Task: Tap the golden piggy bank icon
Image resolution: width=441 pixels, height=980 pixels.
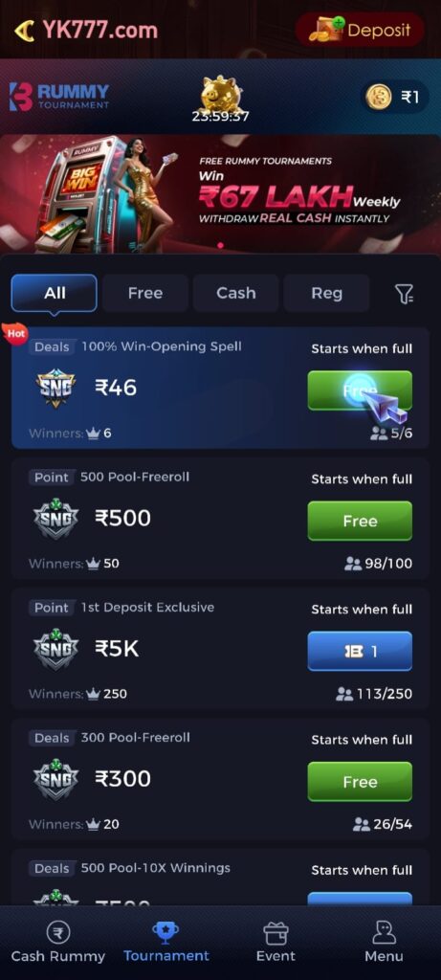Action: 220,95
